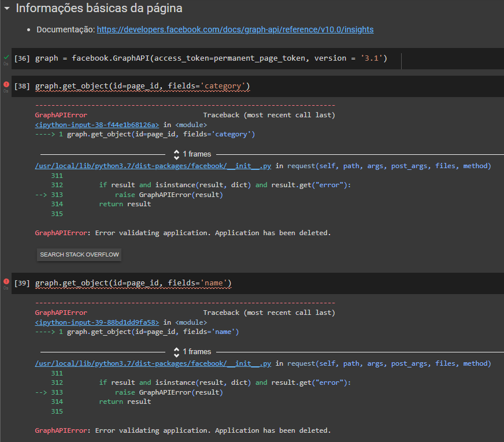The width and height of the screenshot is (504, 442).
Task: Open the ipython-input-38-f44e1b68126a link
Action: click(x=97, y=125)
